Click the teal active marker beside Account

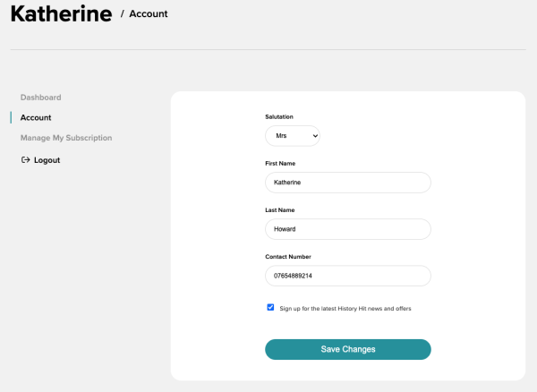(11, 117)
